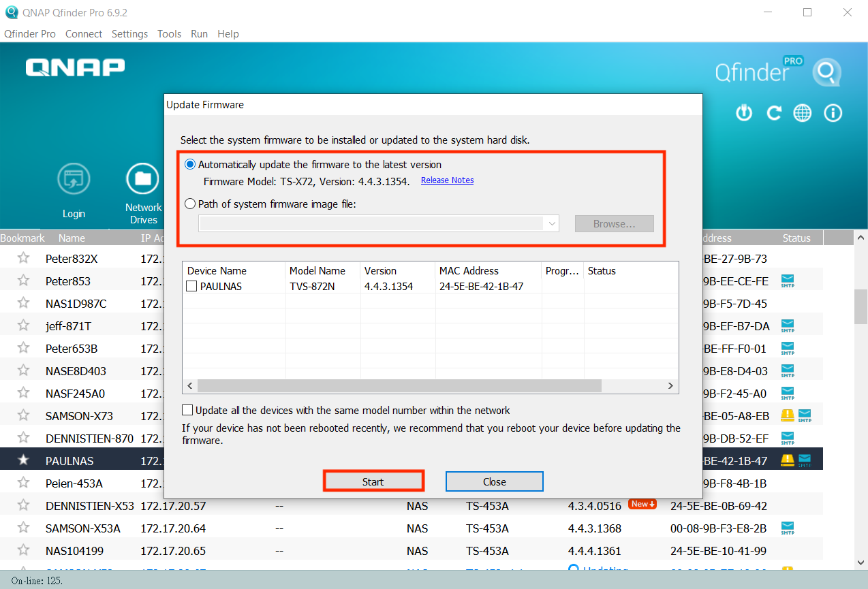This screenshot has width=868, height=589.
Task: Click the yellow warning icon in PAULNAS row
Action: coord(788,460)
